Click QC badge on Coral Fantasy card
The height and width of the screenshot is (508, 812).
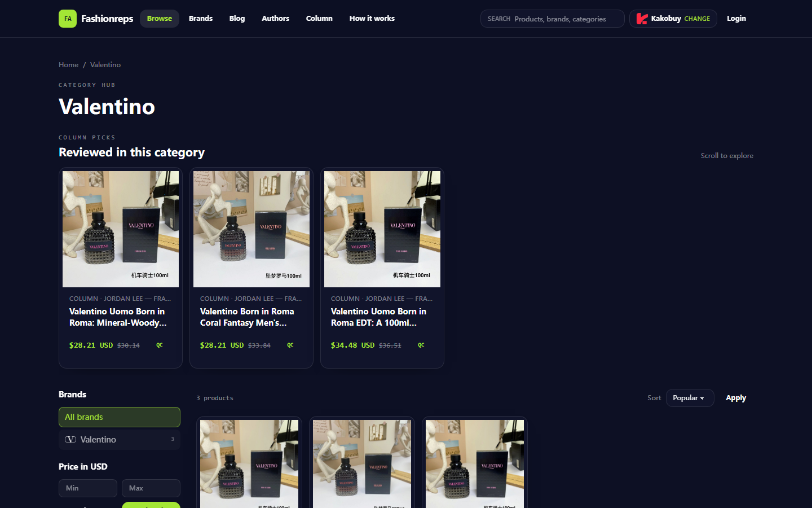[x=290, y=345]
